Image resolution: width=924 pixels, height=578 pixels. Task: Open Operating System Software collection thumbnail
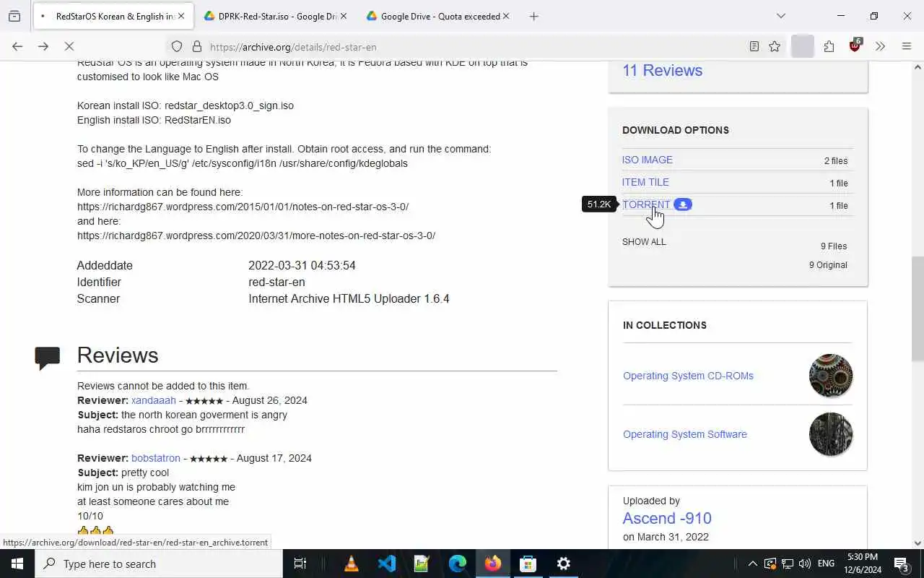tap(831, 434)
